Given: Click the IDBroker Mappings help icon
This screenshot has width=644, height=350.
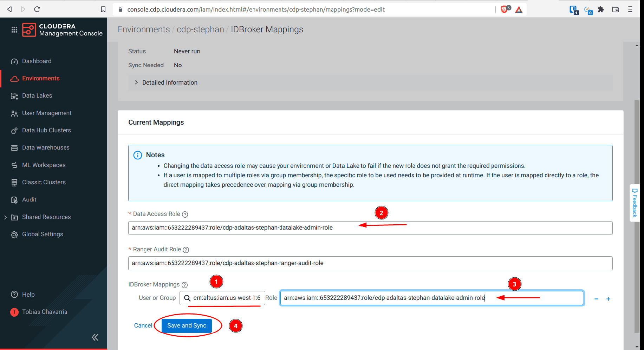Looking at the screenshot, I should 184,285.
